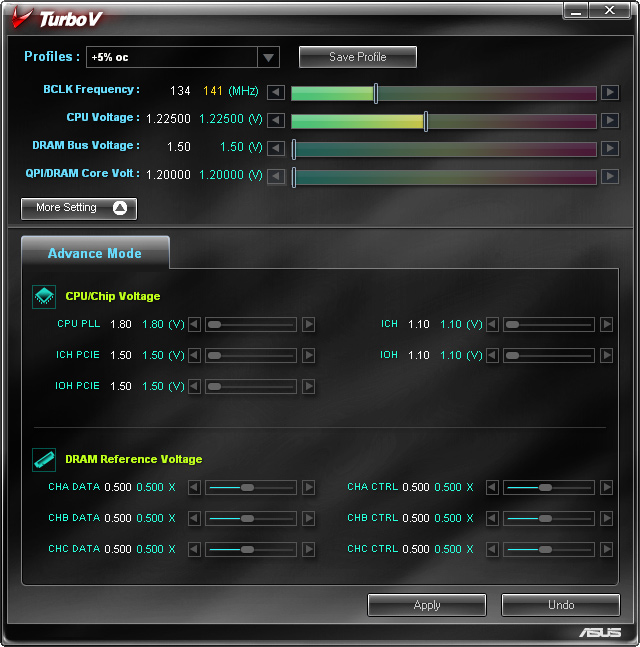Increase IOH PCIE voltage with right arrow
This screenshot has width=640, height=647.
[x=308, y=386]
